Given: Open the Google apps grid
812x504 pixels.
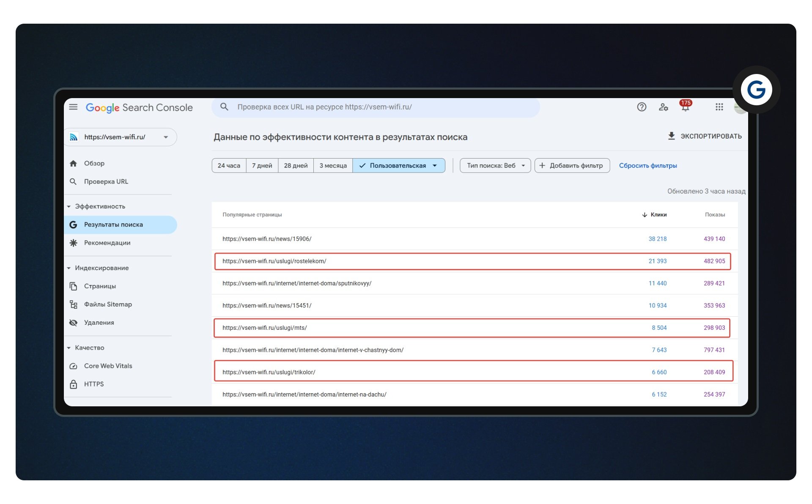Looking at the screenshot, I should click(719, 107).
